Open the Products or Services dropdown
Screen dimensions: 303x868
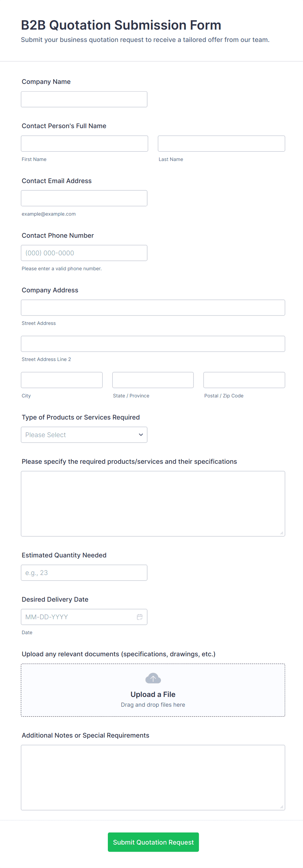tap(84, 435)
